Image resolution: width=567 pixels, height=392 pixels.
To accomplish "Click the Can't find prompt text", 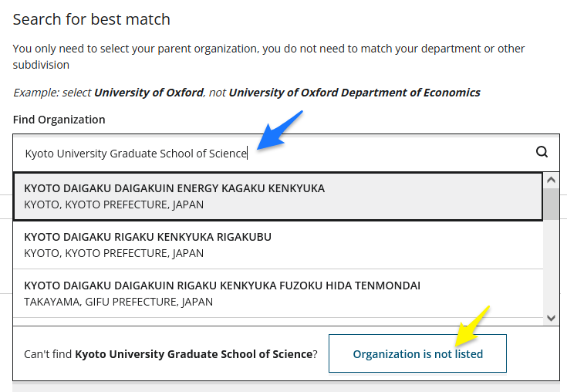I will click(170, 354).
